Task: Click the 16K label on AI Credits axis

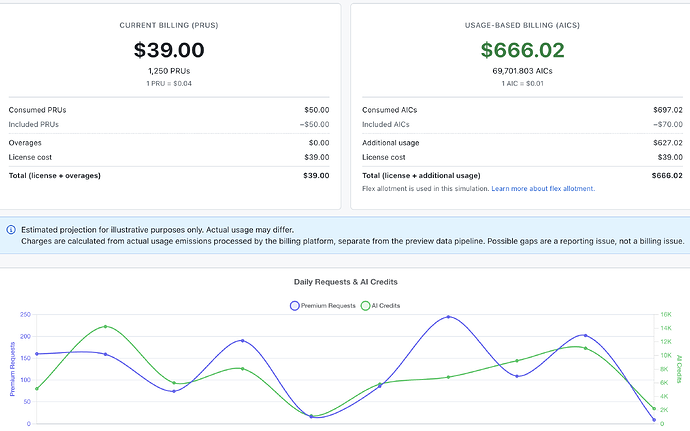Action: click(x=666, y=314)
